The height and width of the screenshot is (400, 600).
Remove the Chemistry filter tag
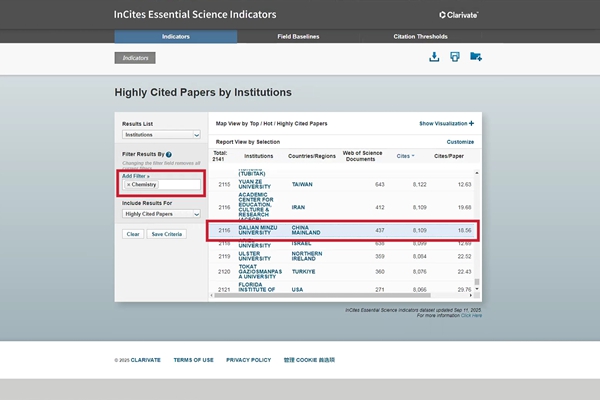coord(128,184)
